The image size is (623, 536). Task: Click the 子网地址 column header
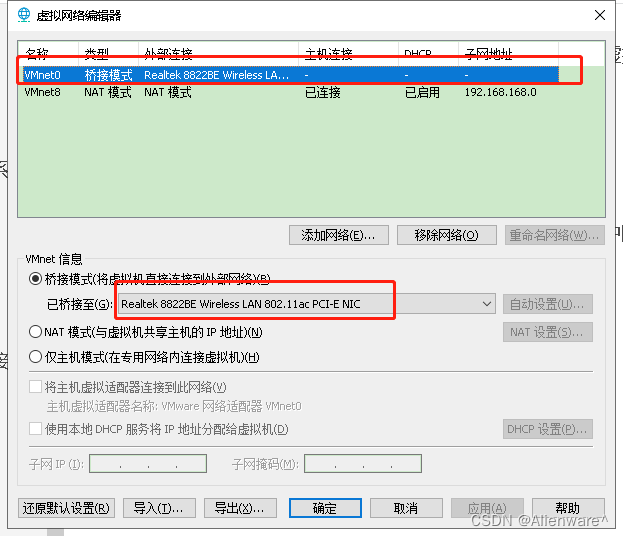pyautogui.click(x=509, y=53)
